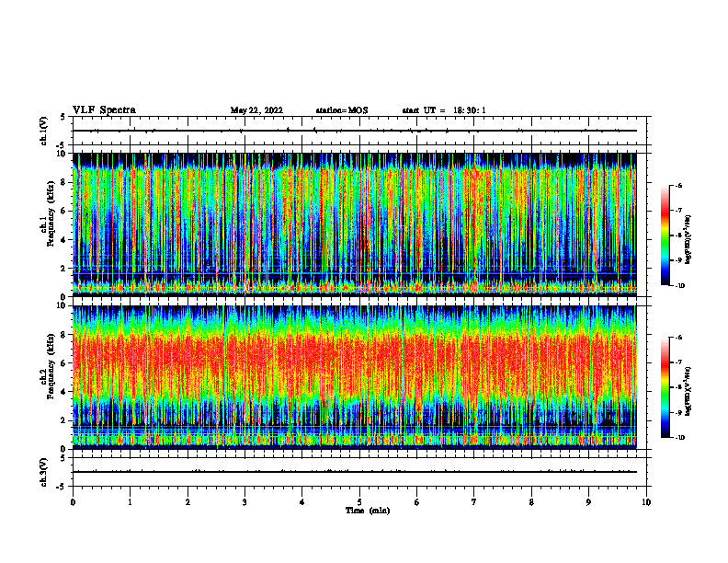
Task: Select the "start UT = 18:30: 1" label
Action: (444, 110)
